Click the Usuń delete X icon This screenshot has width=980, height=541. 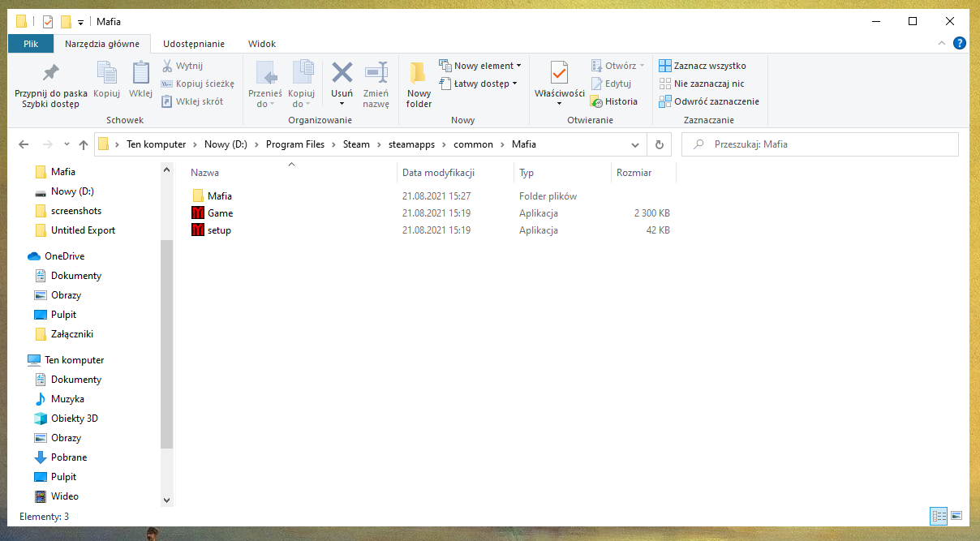342,73
